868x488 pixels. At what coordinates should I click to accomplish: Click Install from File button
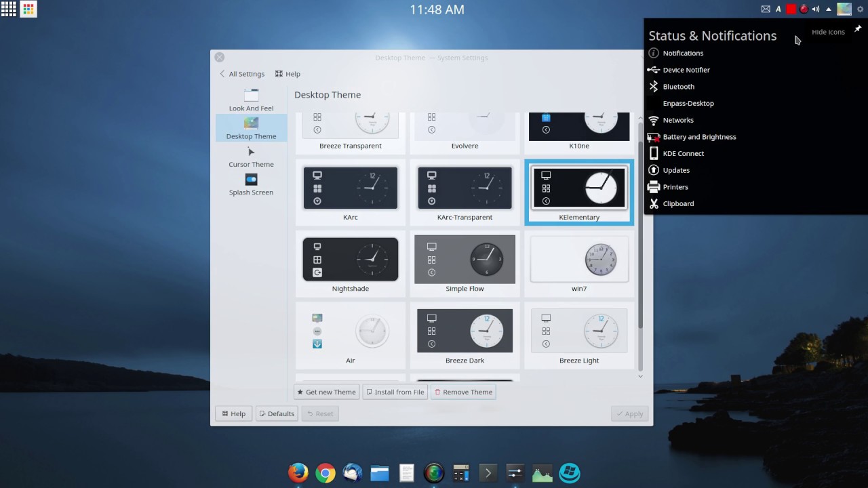pos(395,392)
